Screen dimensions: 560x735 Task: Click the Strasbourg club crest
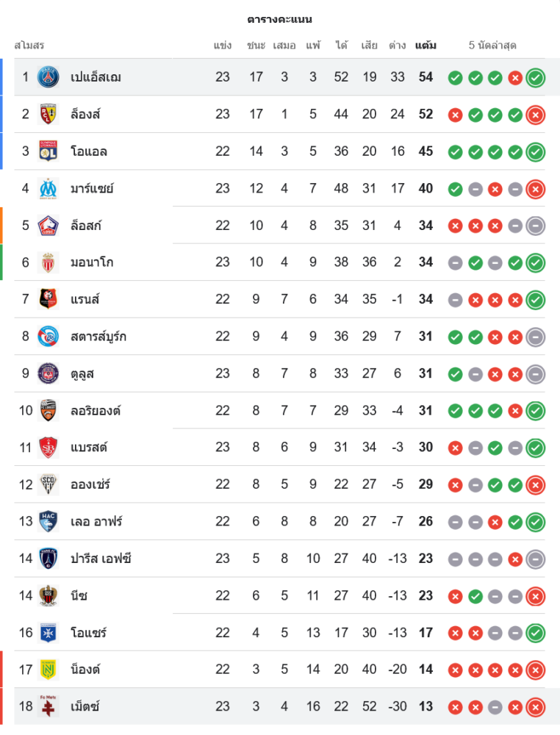[x=49, y=336]
